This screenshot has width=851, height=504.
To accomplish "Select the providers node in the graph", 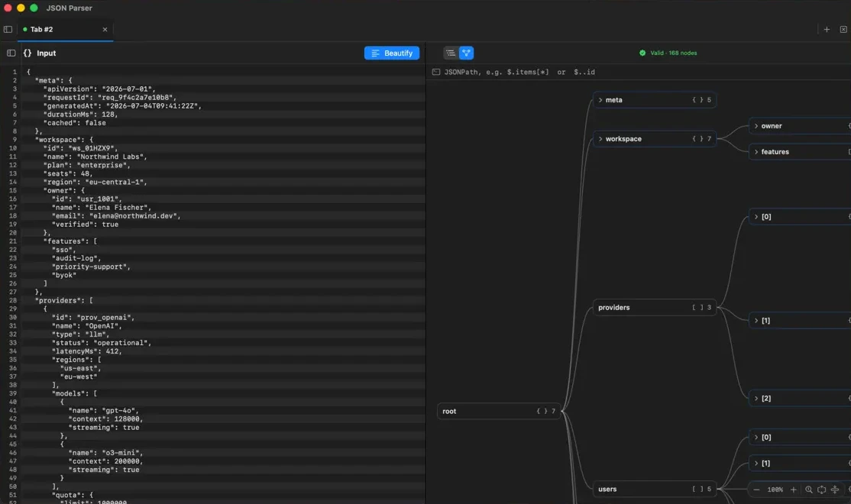I will click(x=655, y=308).
